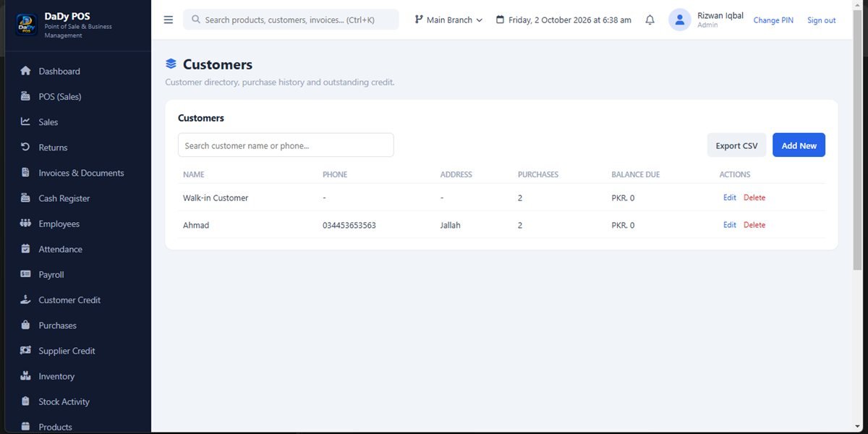Focus the global search products field
The image size is (868, 434).
pyautogui.click(x=291, y=20)
